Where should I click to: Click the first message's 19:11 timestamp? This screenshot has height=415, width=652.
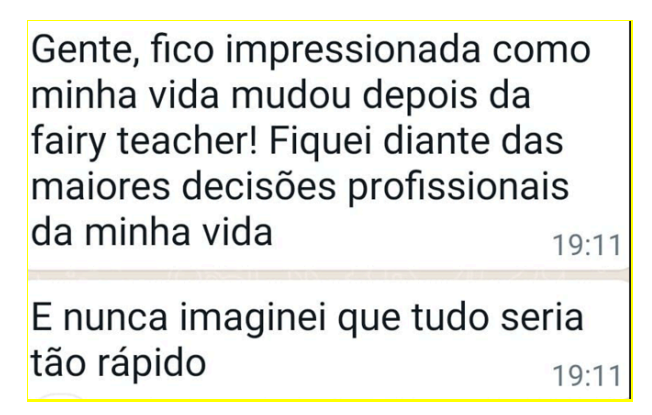[x=587, y=245]
